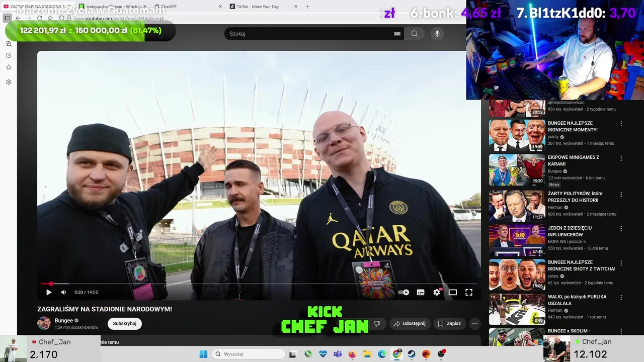Open sidebar settings gear icon
The image size is (644, 362).
(x=9, y=82)
